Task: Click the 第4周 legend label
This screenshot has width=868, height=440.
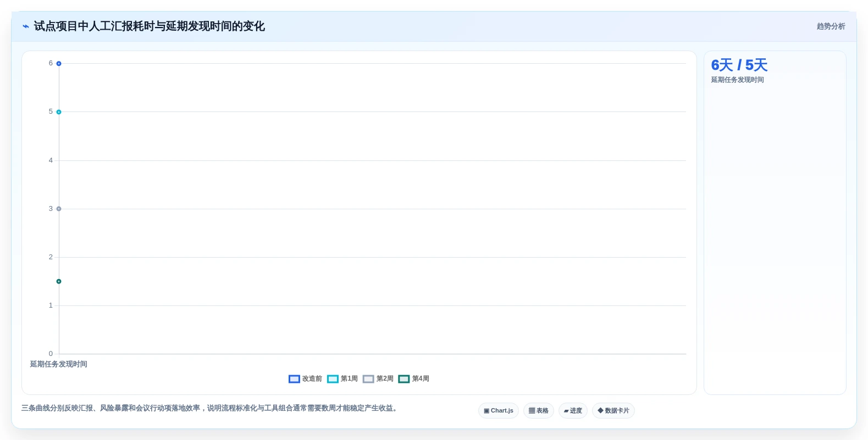Action: (x=421, y=379)
